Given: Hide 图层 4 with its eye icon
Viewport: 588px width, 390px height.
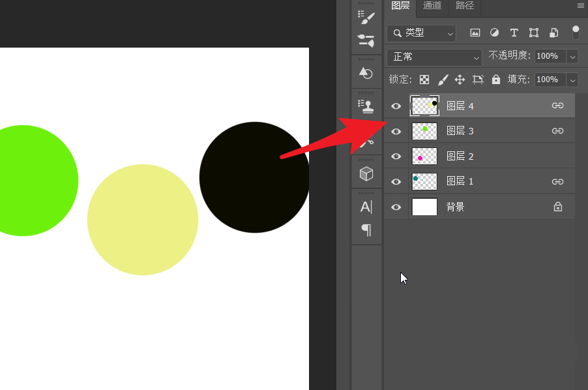Looking at the screenshot, I should click(x=396, y=106).
